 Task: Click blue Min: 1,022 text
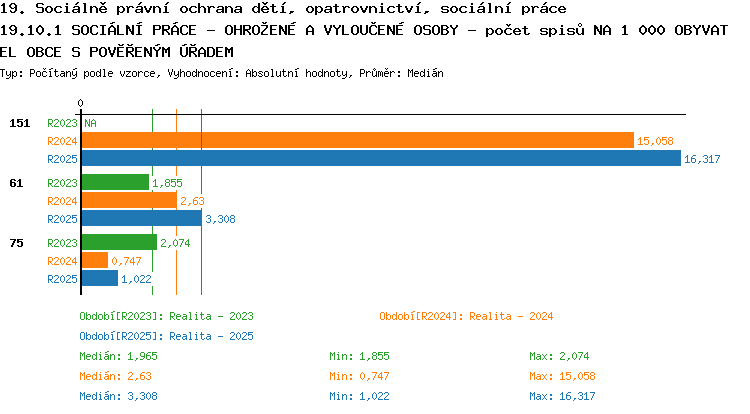(359, 397)
